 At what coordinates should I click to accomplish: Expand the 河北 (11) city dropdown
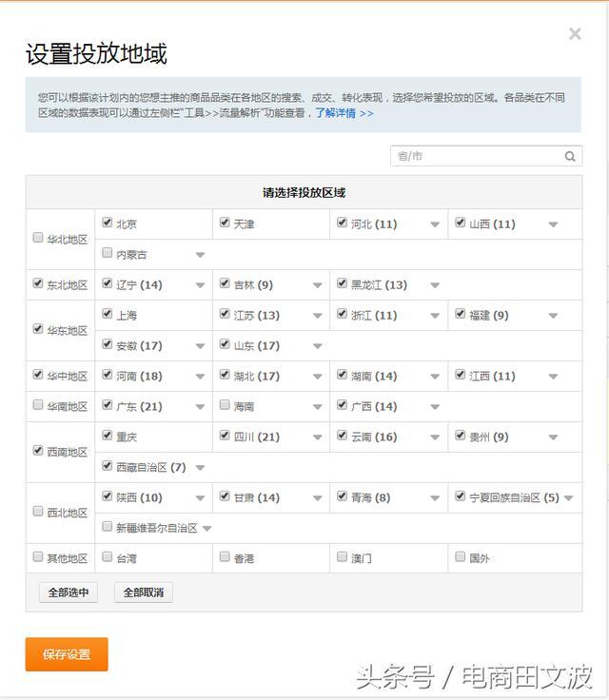click(435, 225)
